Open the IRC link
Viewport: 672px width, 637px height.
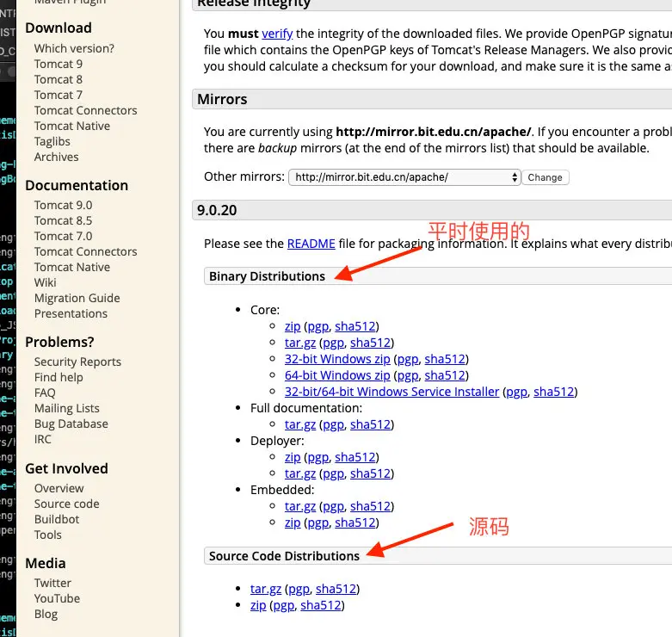coord(43,439)
